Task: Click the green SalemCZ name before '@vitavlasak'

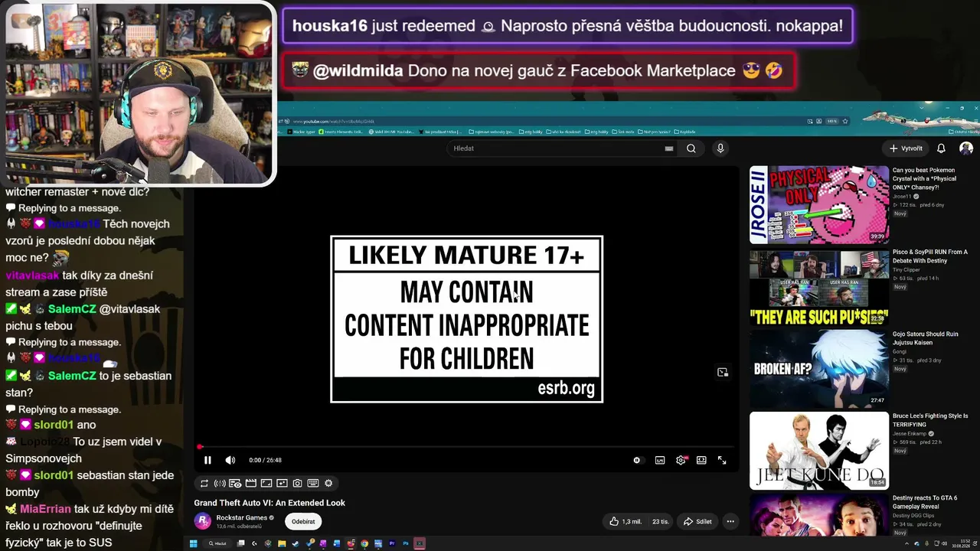Action: [x=72, y=309]
